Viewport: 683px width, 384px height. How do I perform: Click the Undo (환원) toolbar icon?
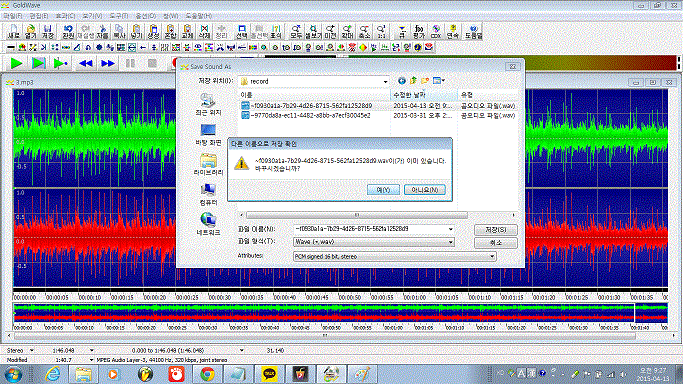(x=68, y=32)
